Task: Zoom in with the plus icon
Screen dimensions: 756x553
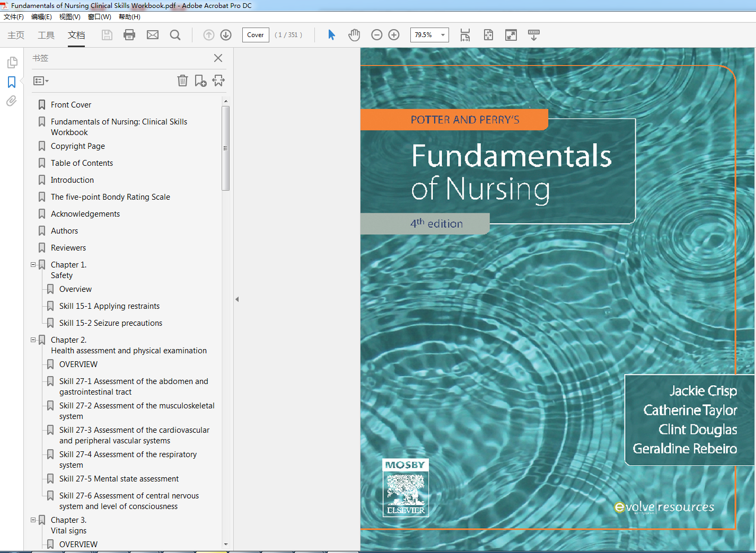Action: coord(394,35)
